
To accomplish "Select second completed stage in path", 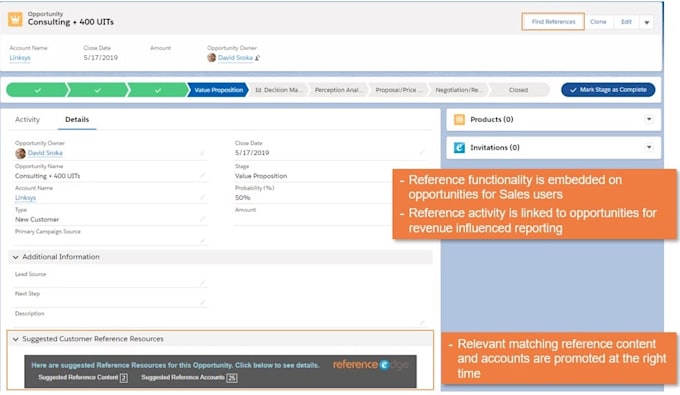I will 98,90.
